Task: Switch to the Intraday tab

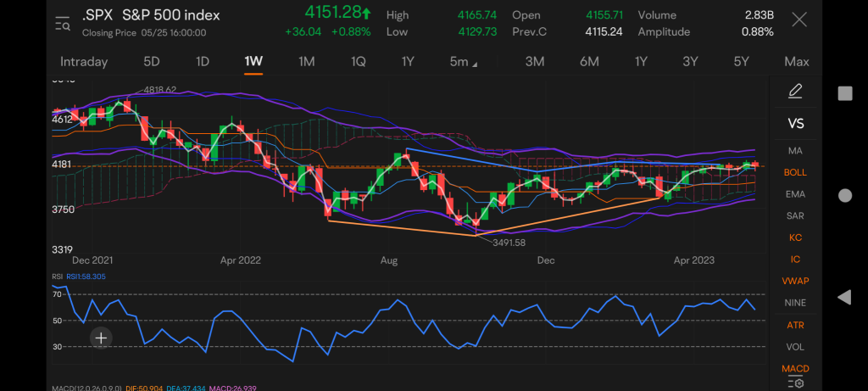Action: [84, 61]
